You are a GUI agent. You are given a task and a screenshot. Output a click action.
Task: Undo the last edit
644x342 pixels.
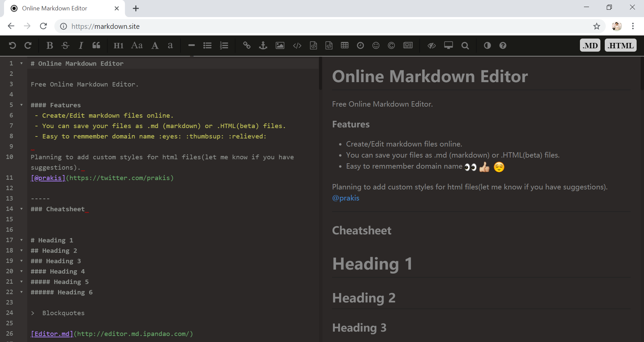[x=13, y=45]
